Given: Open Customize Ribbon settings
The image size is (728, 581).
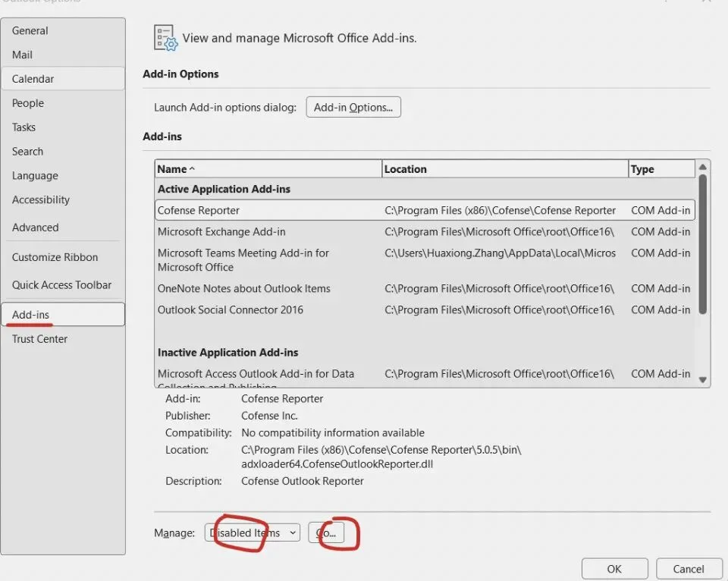Looking at the screenshot, I should (x=63, y=257).
